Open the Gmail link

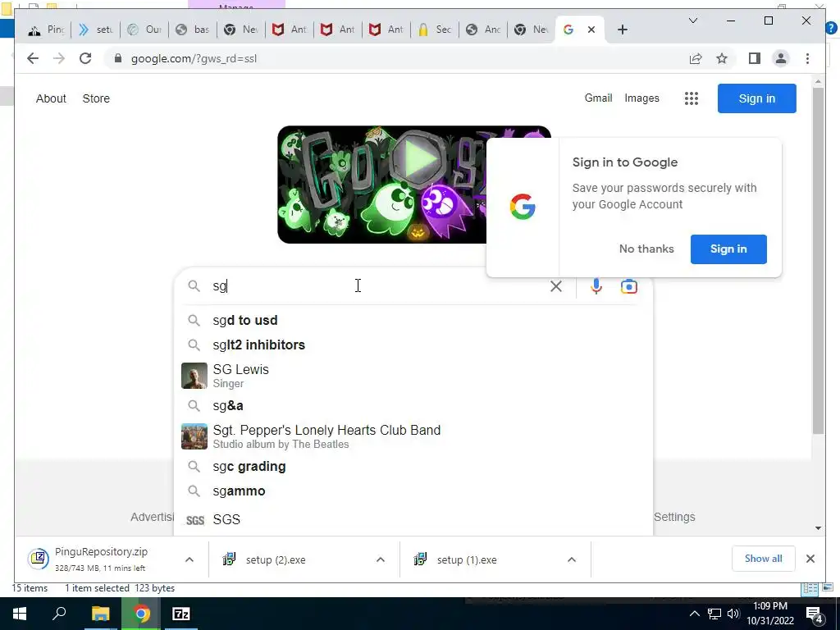pyautogui.click(x=598, y=98)
